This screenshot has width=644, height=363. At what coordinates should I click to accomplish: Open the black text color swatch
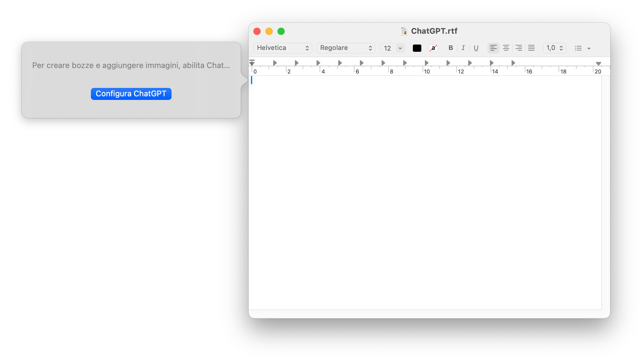[417, 48]
